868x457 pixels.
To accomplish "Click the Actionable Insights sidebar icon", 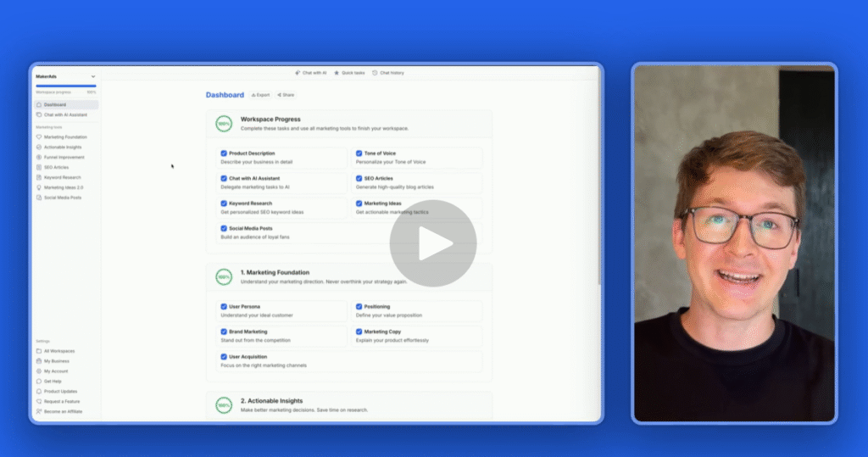I will 39,147.
